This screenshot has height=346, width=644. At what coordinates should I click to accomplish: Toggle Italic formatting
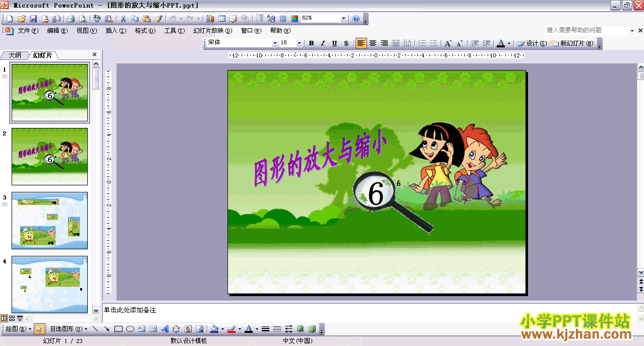pyautogui.click(x=323, y=43)
